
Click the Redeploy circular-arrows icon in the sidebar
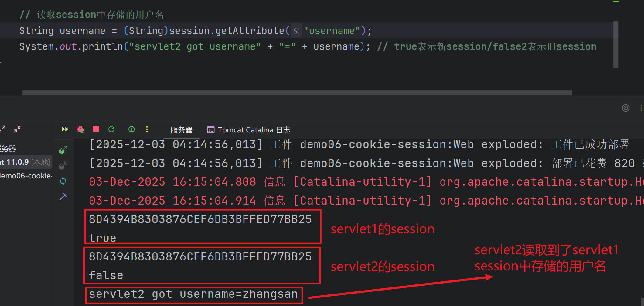tap(63, 181)
